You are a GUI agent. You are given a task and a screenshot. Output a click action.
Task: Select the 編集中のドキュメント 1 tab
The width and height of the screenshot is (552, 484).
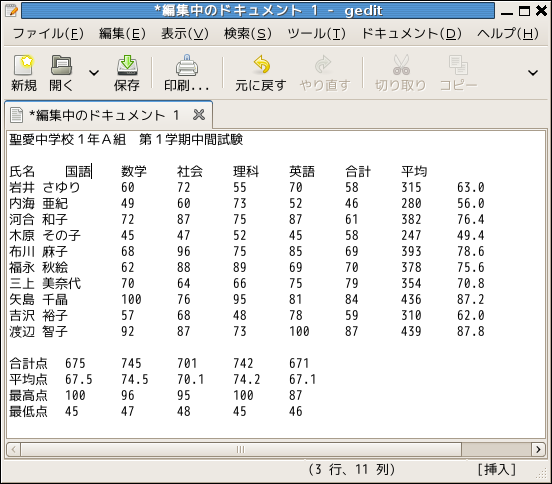click(x=104, y=115)
